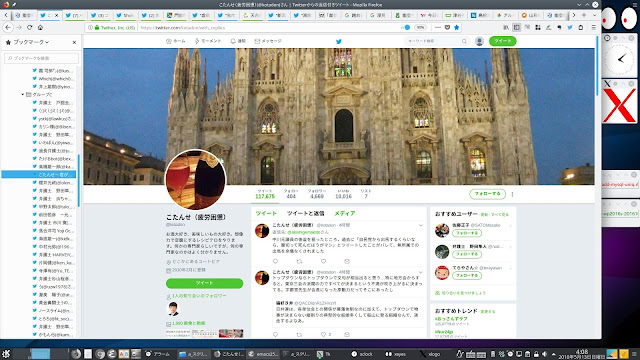
Task: Click the round profile picture
Action: point(195,180)
